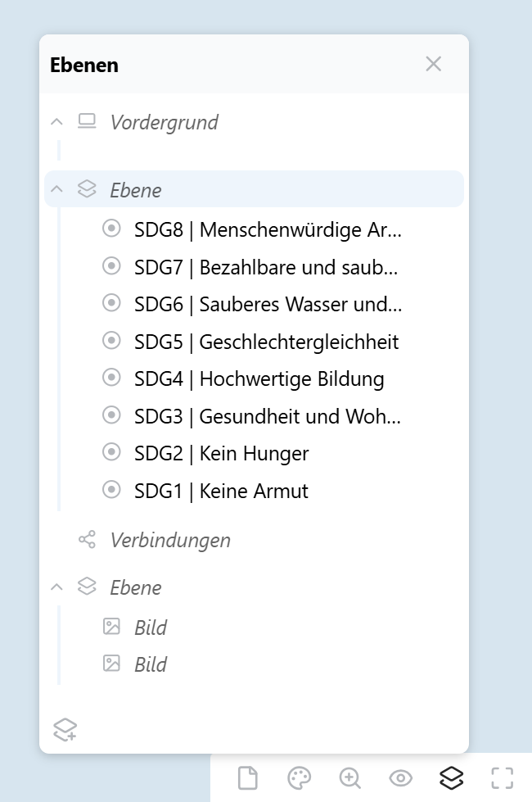Select the second Bild entry

click(151, 664)
